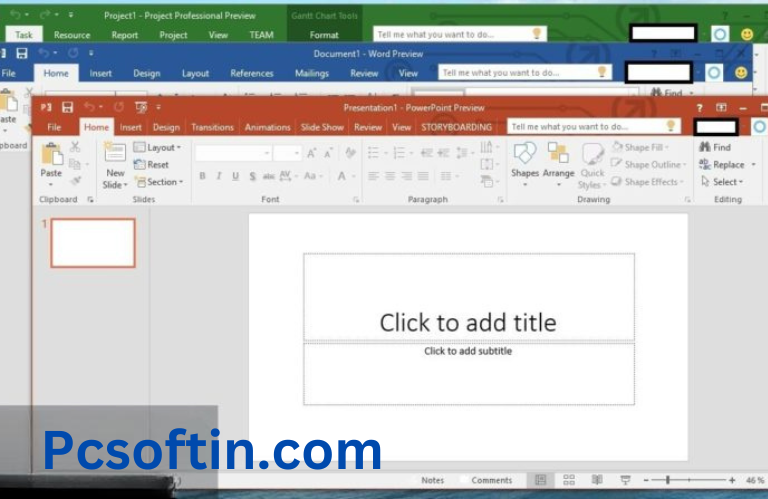The image size is (768, 499).
Task: Click the Arrange icon in Drawing group
Action: pyautogui.click(x=558, y=153)
